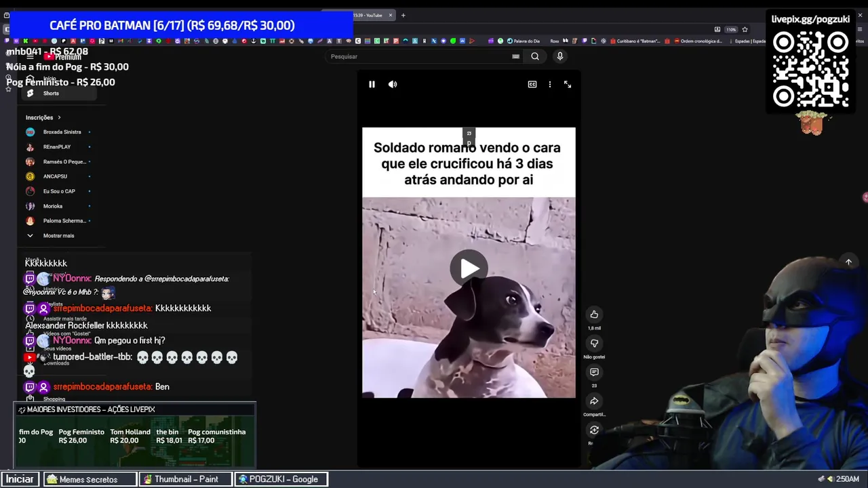Bookmark the page with the star icon

coord(745,29)
